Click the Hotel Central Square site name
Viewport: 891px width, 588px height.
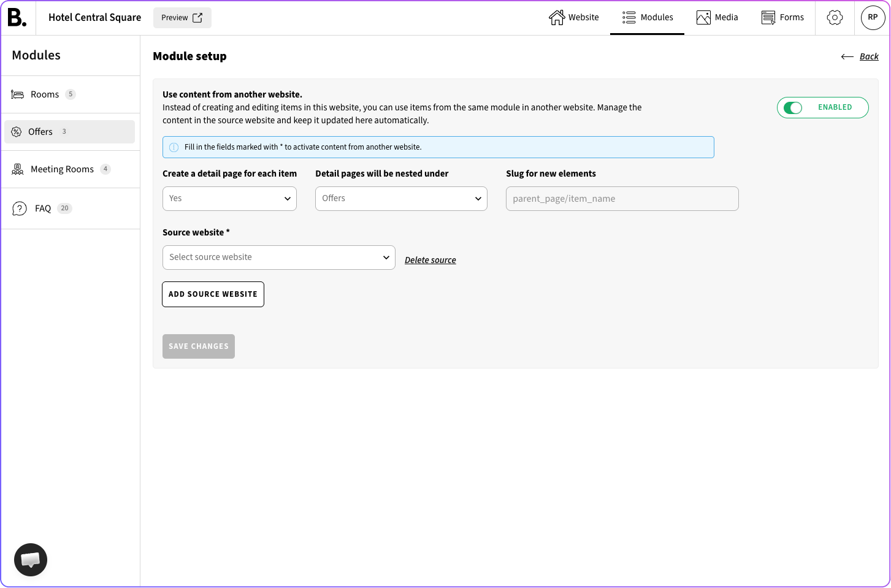coord(95,18)
